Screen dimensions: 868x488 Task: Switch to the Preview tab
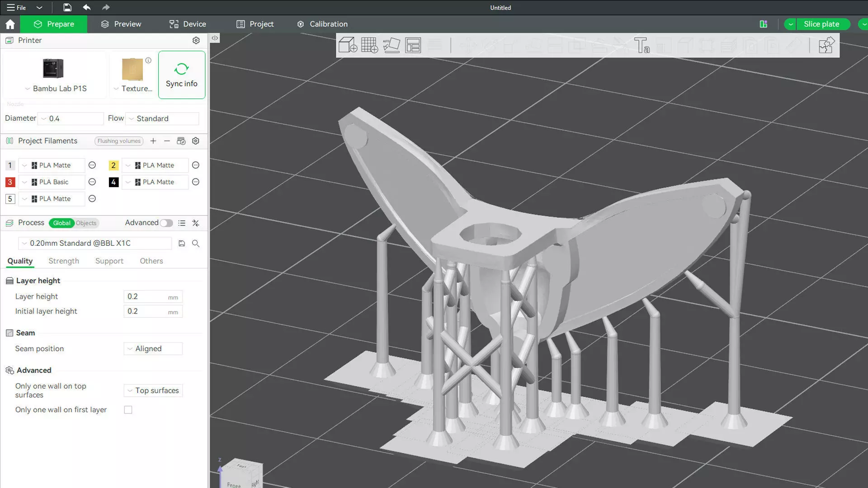[x=121, y=24]
